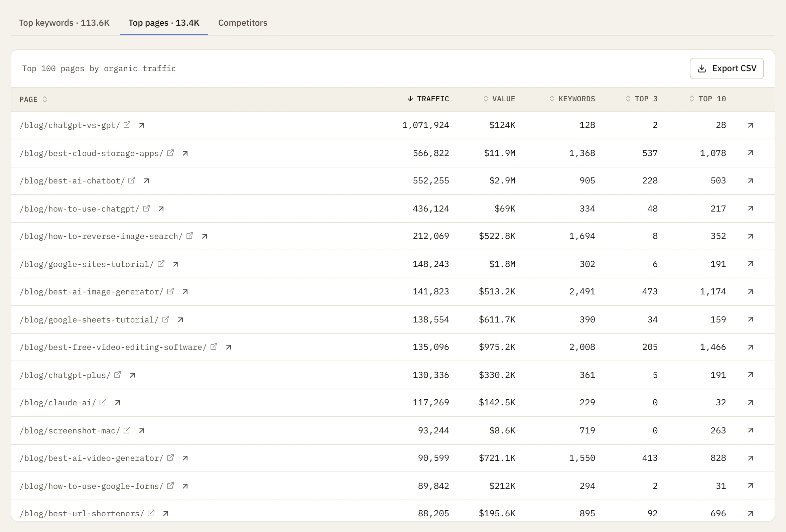This screenshot has width=786, height=532.
Task: Switch to the Top keywords tab
Action: click(x=64, y=23)
